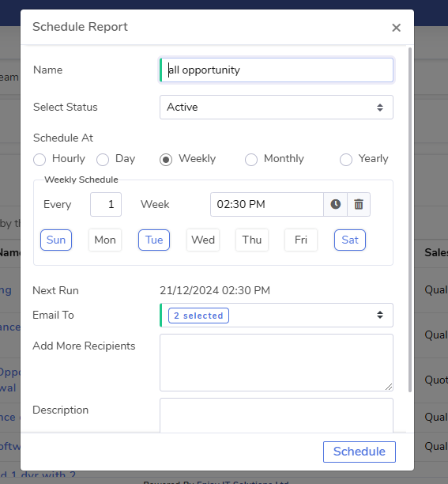
Task: Expand the Email To recipients list
Action: (277, 316)
